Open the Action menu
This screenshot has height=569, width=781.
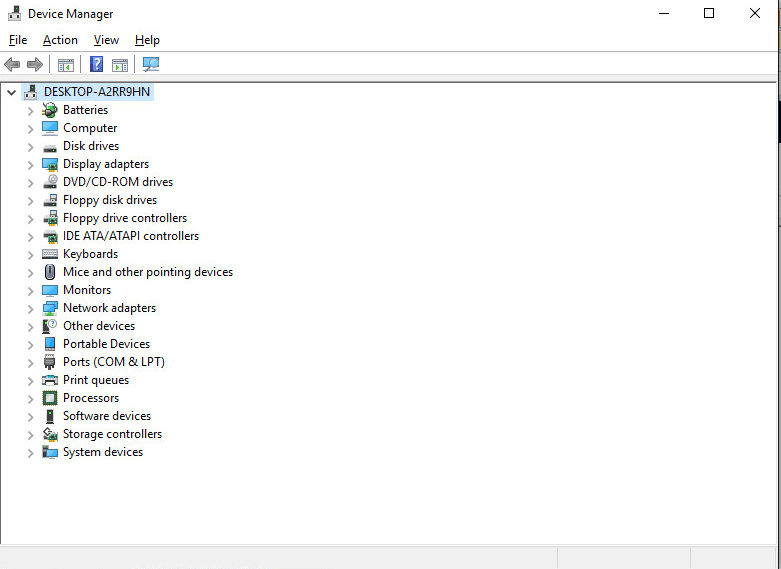pos(60,40)
